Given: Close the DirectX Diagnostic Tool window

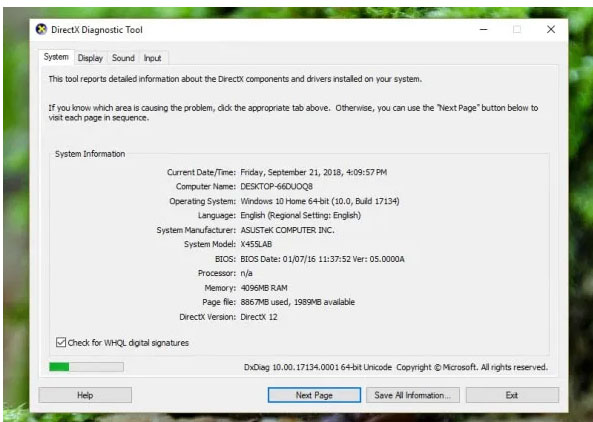Looking at the screenshot, I should click(x=551, y=29).
